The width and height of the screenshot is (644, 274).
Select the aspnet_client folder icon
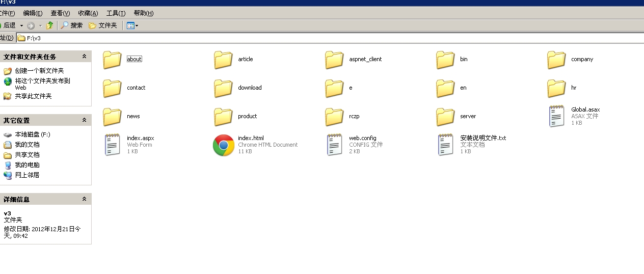(334, 60)
